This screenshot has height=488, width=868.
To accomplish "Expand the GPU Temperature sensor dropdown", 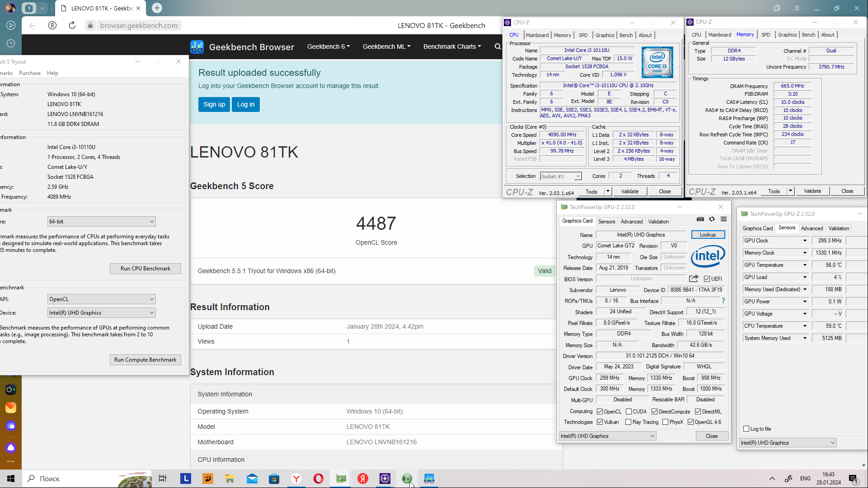I will pyautogui.click(x=805, y=265).
